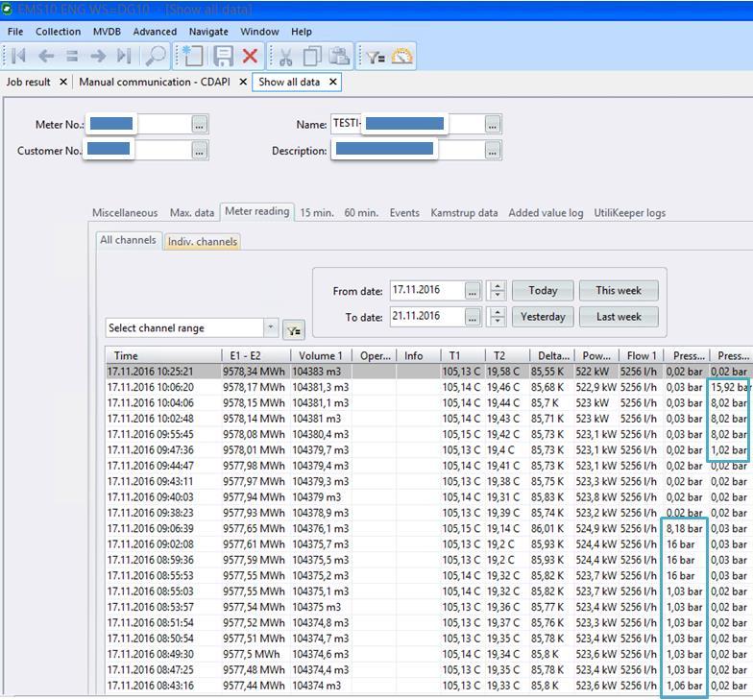Viewport: 753px width, 700px height.
Task: Delete with red X icon
Action: [x=250, y=56]
